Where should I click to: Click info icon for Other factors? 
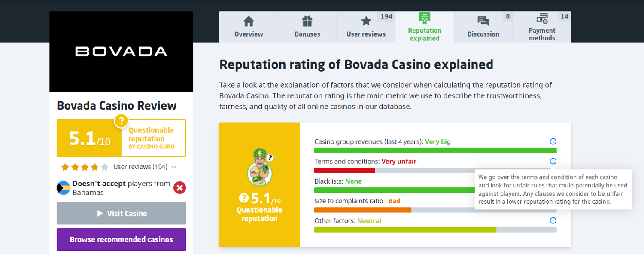coord(553,220)
